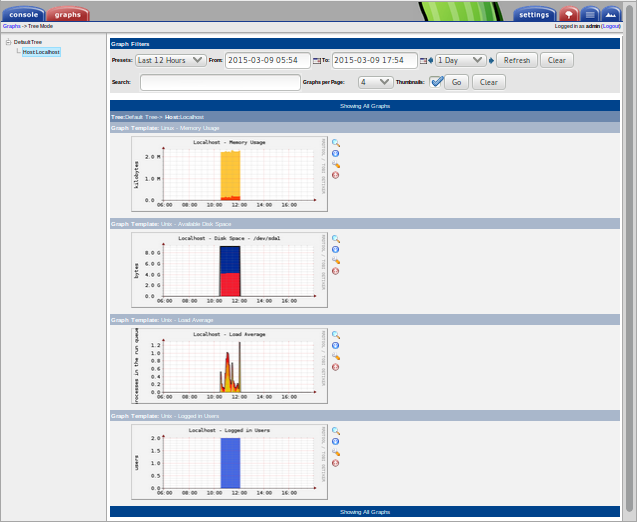Zoom the Load Average graph
The height and width of the screenshot is (522, 637).
pyautogui.click(x=336, y=335)
